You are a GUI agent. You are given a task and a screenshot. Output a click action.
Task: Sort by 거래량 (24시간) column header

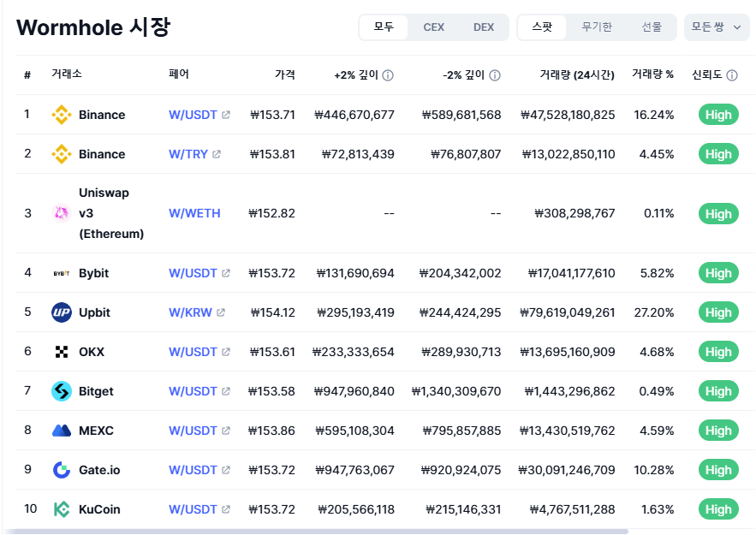tap(577, 74)
